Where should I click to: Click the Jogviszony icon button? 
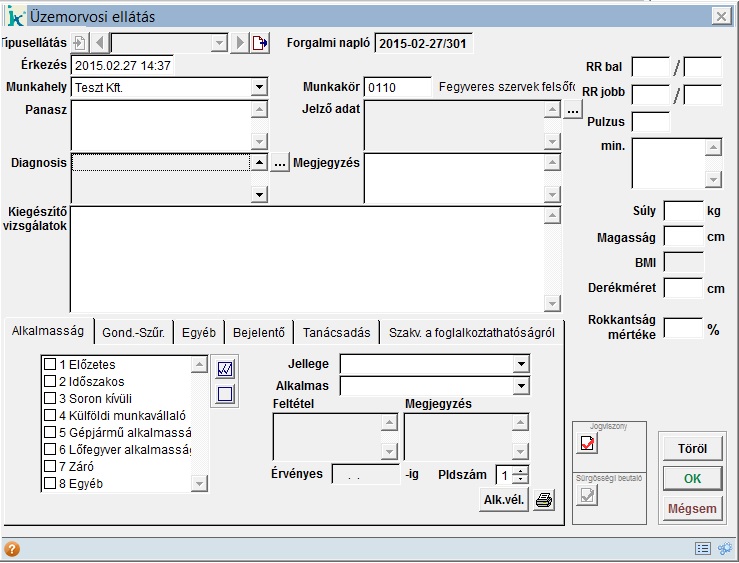pyautogui.click(x=587, y=446)
